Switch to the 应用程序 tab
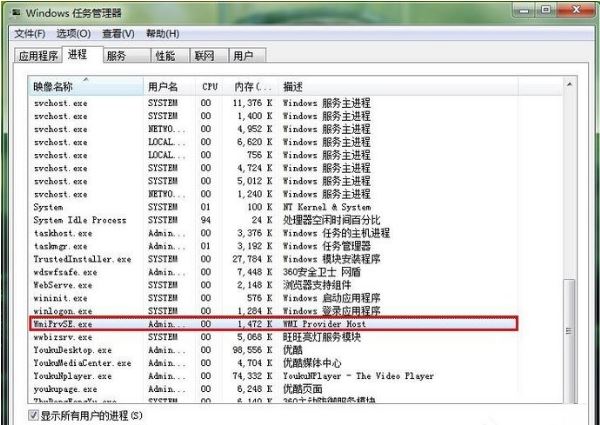The width and height of the screenshot is (600, 425). click(x=38, y=56)
